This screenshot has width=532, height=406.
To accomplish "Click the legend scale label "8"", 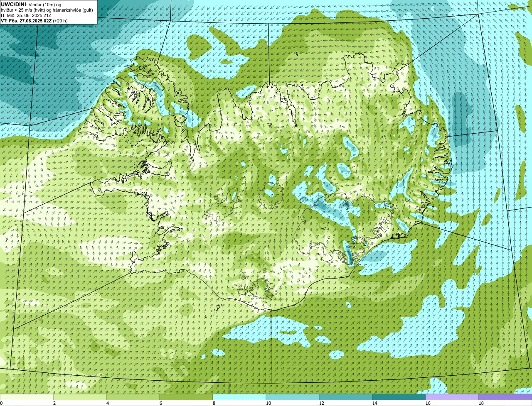I will pos(214,403).
